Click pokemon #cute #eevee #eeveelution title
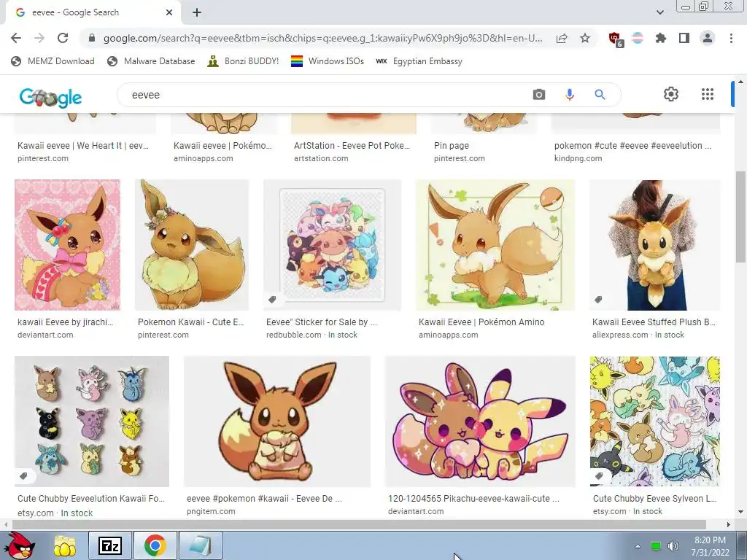Screen dimensions: 747x560 click(x=632, y=146)
